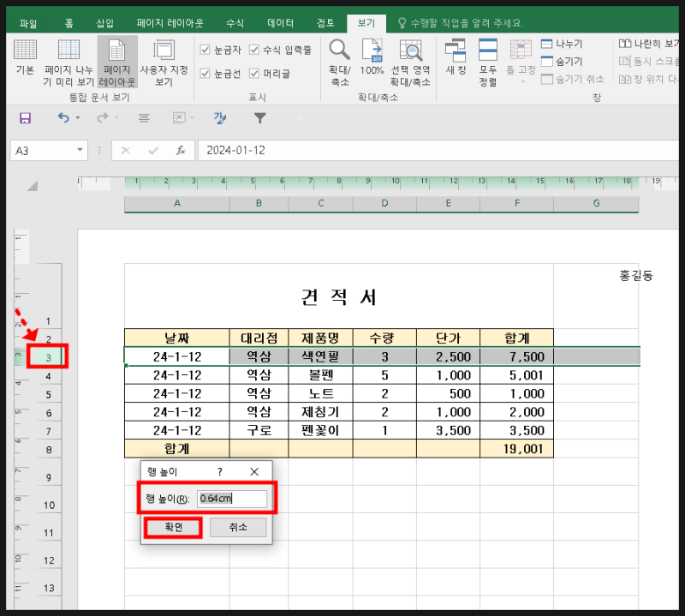This screenshot has width=685, height=616.
Task: Open the Data (데이터) tab
Action: click(281, 23)
